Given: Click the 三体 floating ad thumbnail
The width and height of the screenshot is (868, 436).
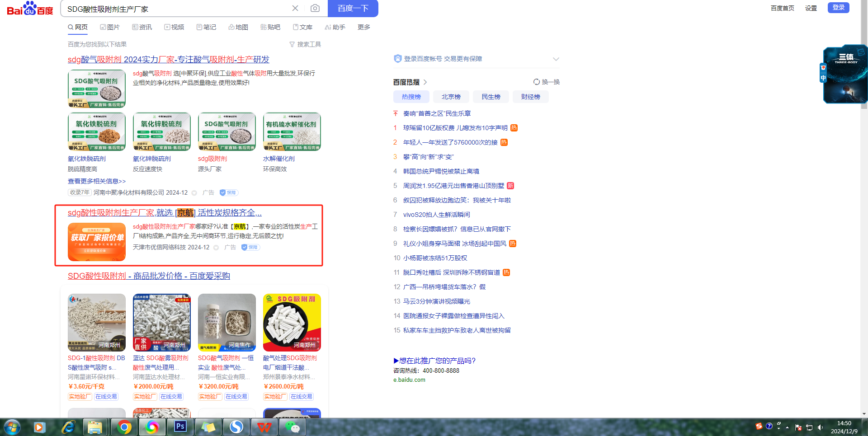Looking at the screenshot, I should pos(845,74).
